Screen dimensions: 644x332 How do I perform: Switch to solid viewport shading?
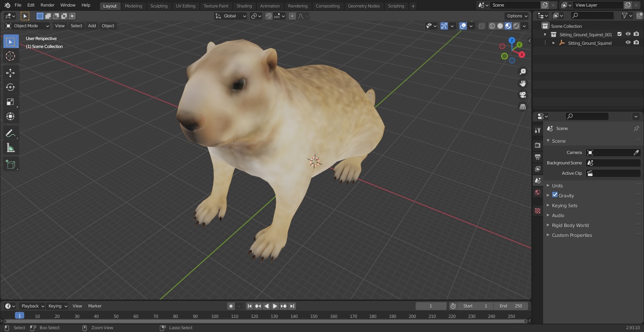coord(500,26)
